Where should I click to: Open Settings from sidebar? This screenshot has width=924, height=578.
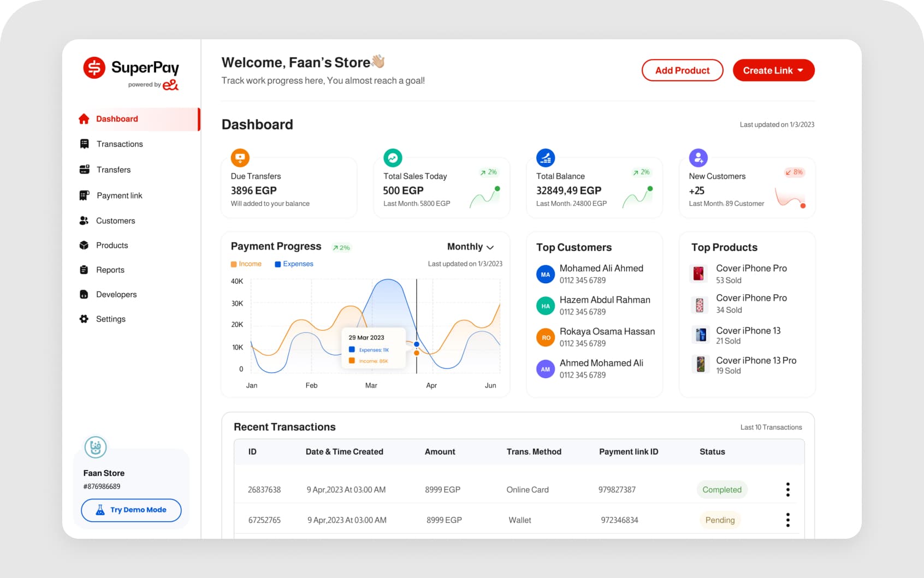[111, 319]
